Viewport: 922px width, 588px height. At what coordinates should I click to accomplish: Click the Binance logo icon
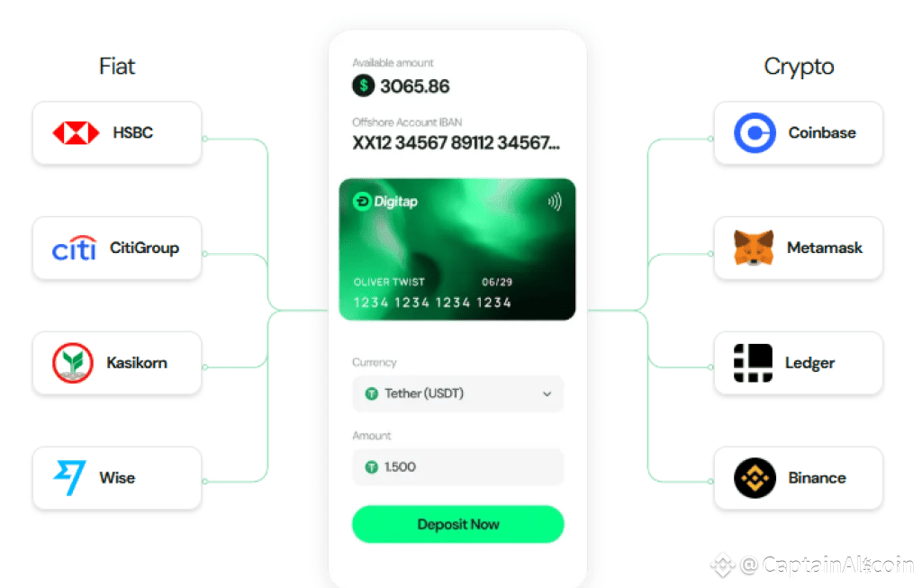point(755,478)
